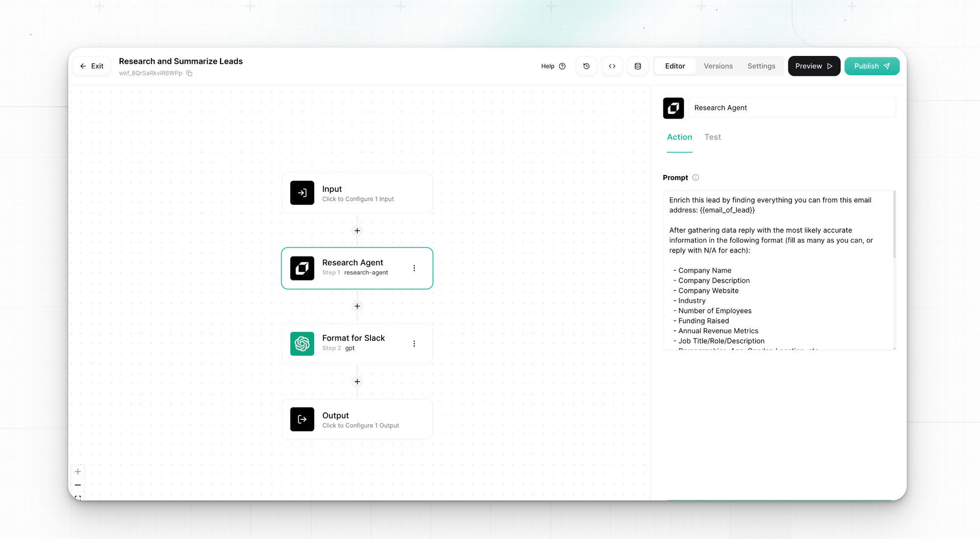Screen dimensions: 980x539
Task: Open the code view icon
Action: pos(612,66)
